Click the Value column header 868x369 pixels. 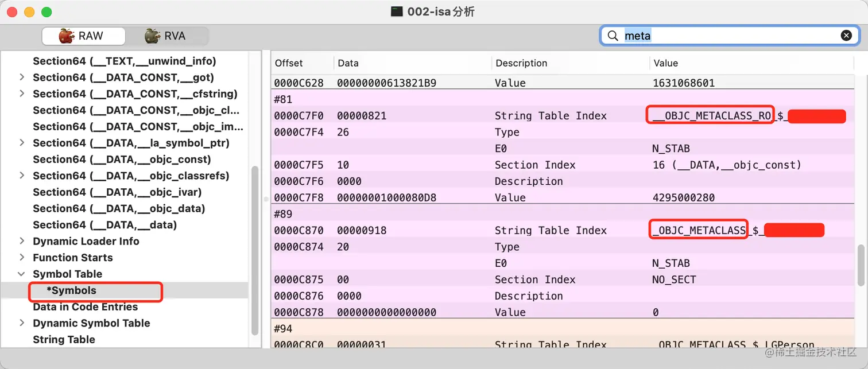(666, 63)
